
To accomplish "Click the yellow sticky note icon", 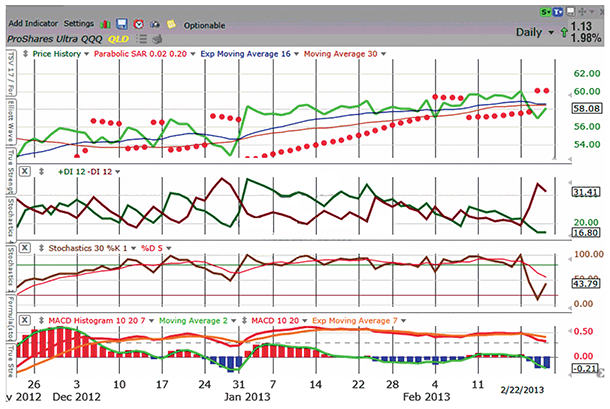I will [x=171, y=23].
